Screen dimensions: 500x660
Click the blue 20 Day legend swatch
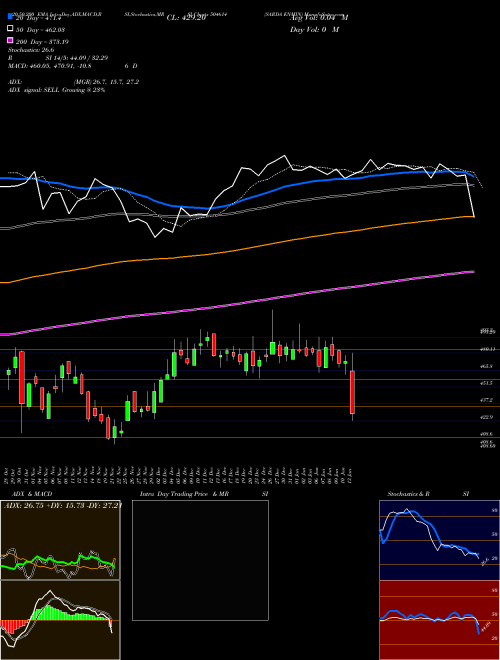10,17
